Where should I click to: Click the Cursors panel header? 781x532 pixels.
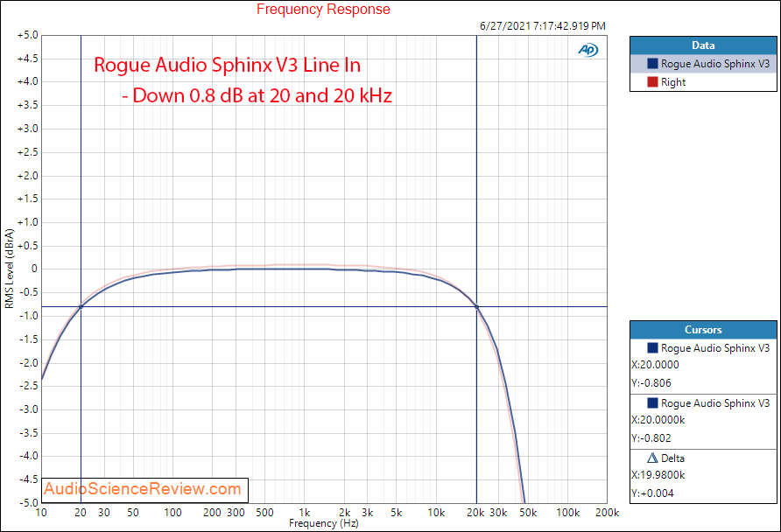[x=703, y=330]
